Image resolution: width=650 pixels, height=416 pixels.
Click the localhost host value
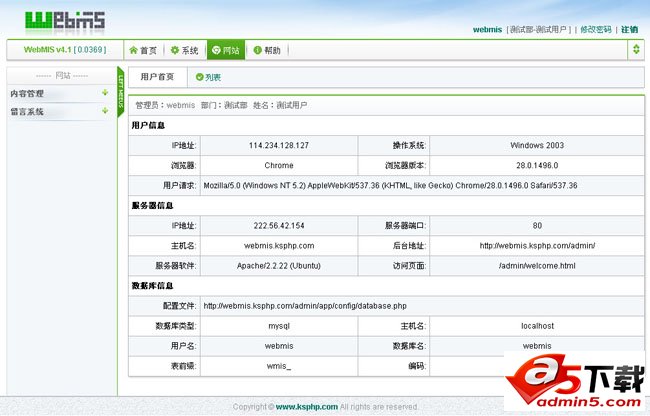537,326
